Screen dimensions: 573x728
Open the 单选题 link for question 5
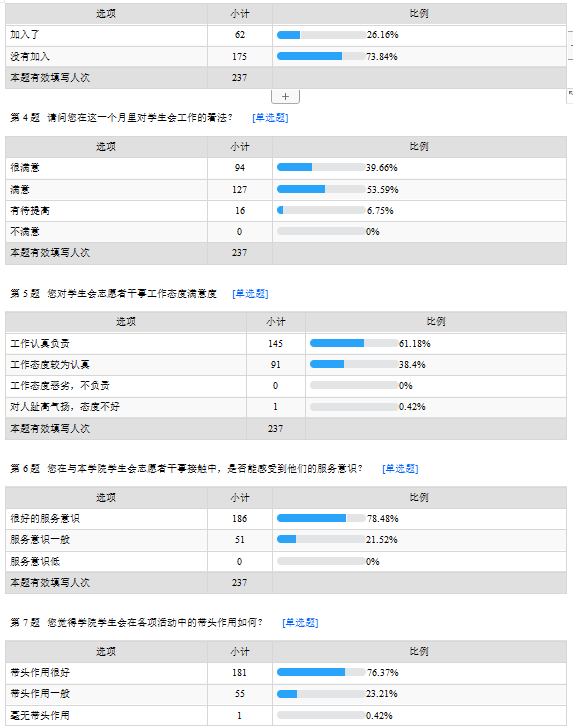click(x=250, y=293)
